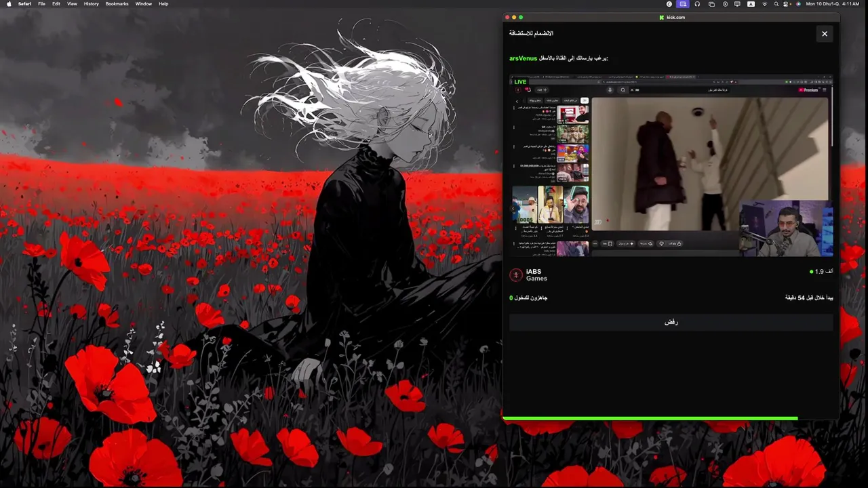The image size is (868, 488).
Task: Click the جاهزون للدخول 0 text
Action: pos(528,298)
